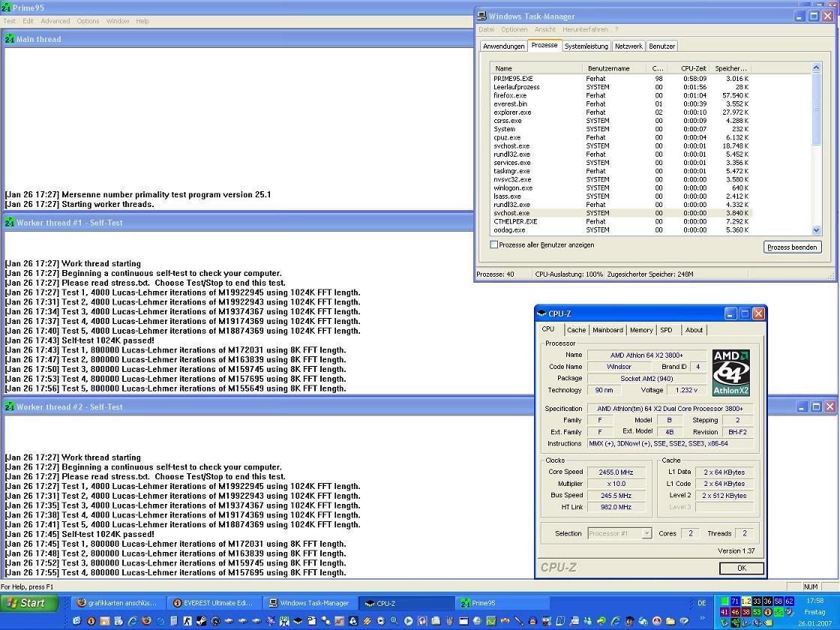This screenshot has width=840, height=630.
Task: Click the Show Desktop icon in Quick Launch
Action: click(x=77, y=621)
